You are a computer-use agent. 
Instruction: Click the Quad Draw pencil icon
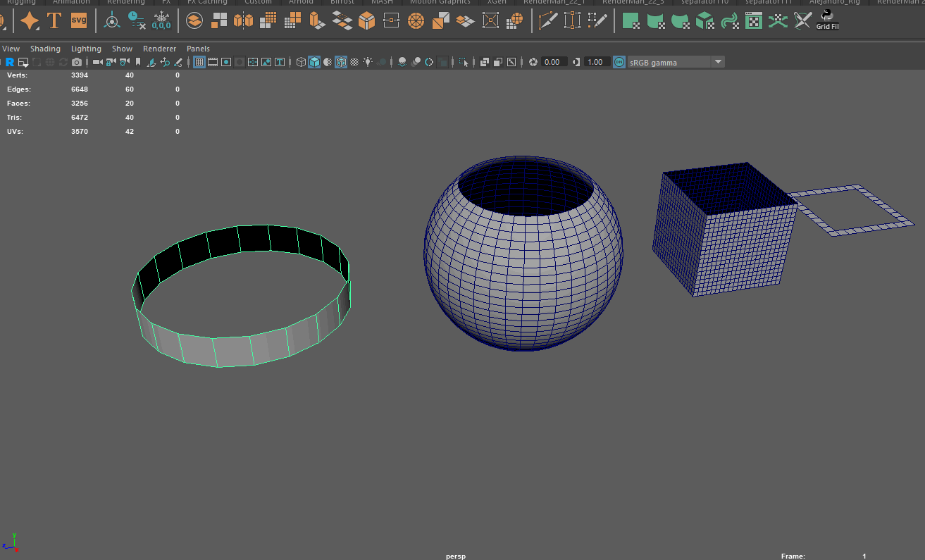pos(597,20)
